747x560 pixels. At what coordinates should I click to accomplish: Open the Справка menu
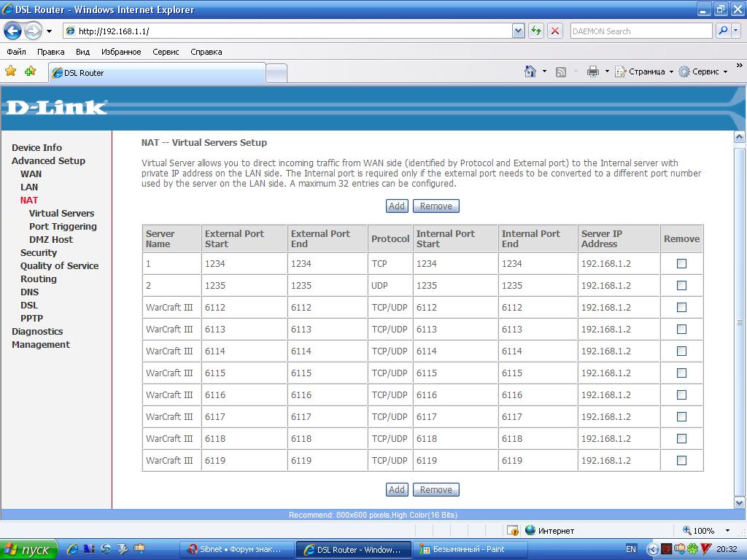206,52
